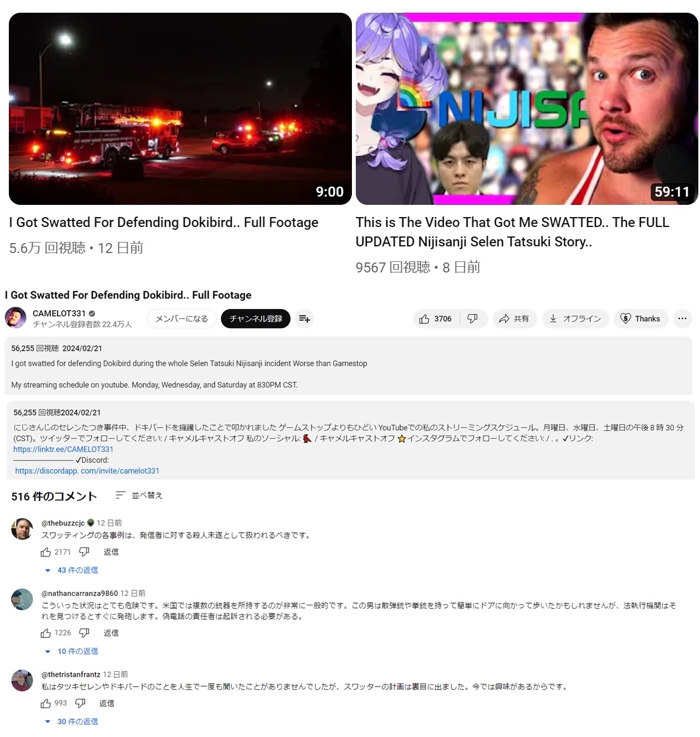Expand 43 件の返信 replies
Image resolution: width=700 pixels, height=737 pixels.
[71, 570]
